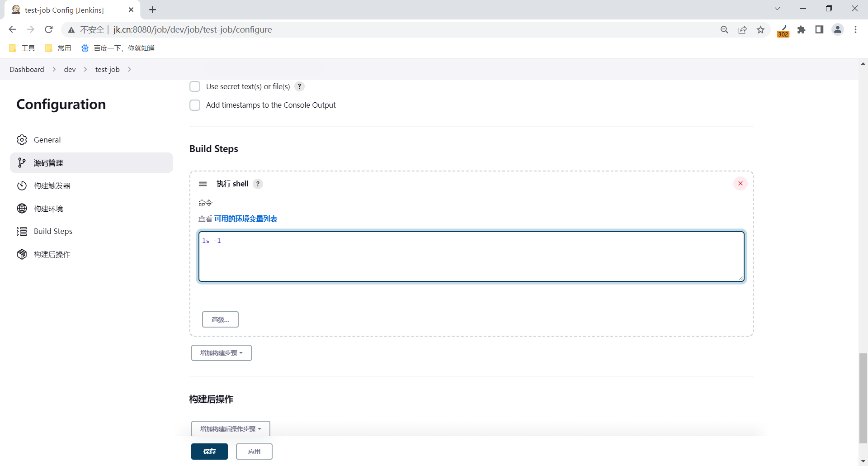Image resolution: width=868 pixels, height=466 pixels.
Task: Click inside the shell command textarea
Action: tap(472, 257)
